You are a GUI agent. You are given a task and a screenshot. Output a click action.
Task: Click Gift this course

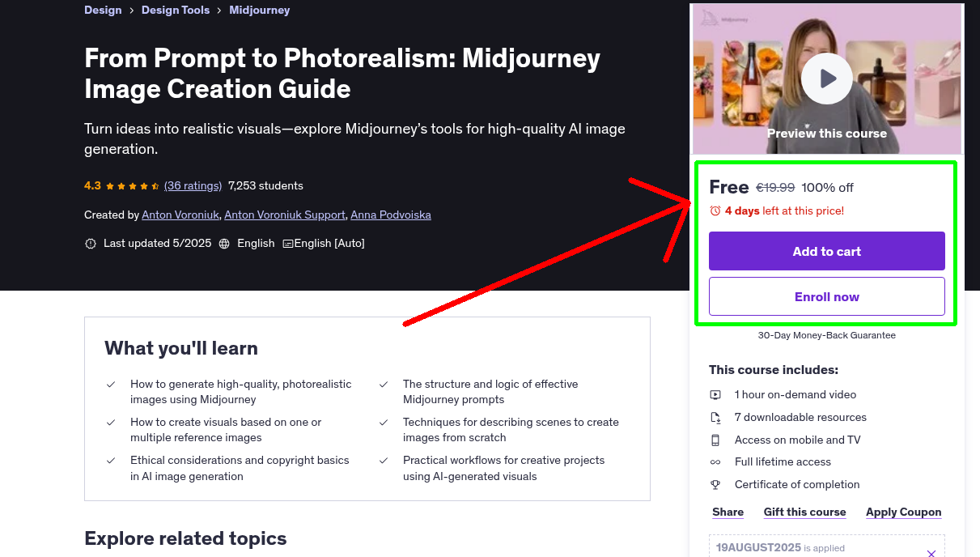804,512
